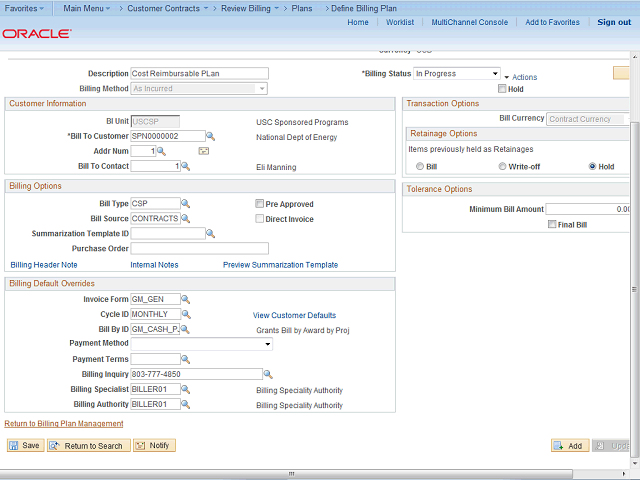Open Invoice Form lookup magnifier
Screen dimensions: 640x480
(186, 299)
